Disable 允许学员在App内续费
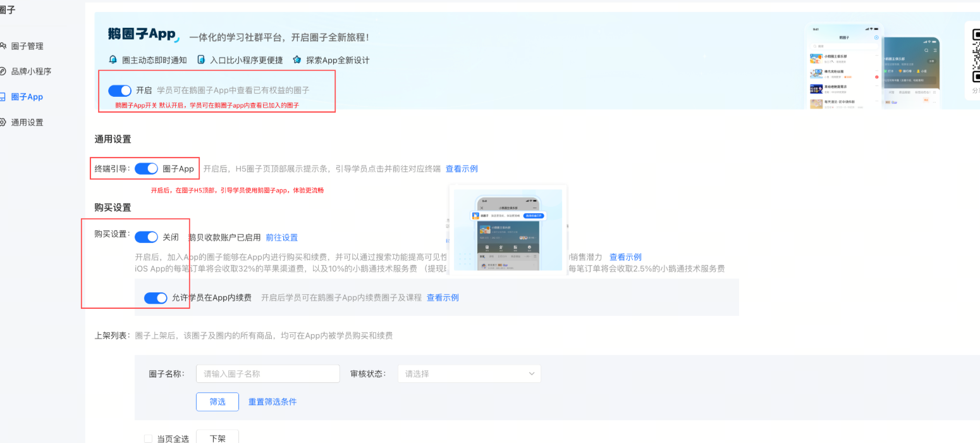 tap(156, 297)
